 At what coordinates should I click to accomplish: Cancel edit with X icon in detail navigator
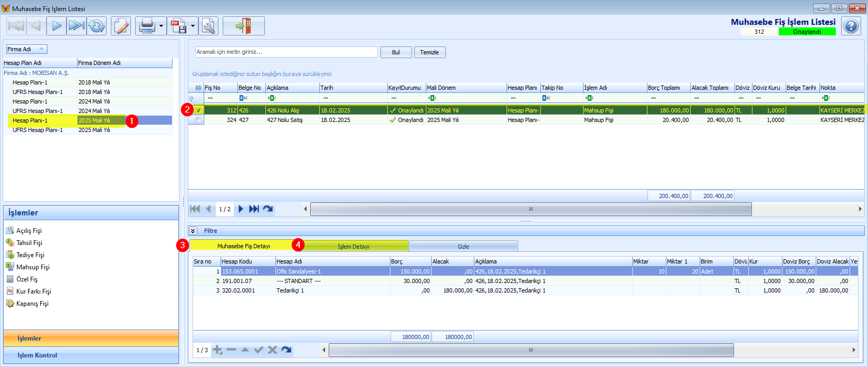(x=272, y=350)
